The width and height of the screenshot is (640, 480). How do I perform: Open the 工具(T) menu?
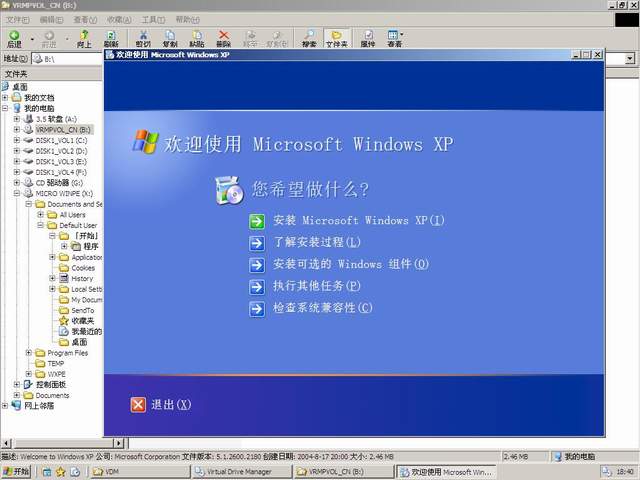(153, 20)
